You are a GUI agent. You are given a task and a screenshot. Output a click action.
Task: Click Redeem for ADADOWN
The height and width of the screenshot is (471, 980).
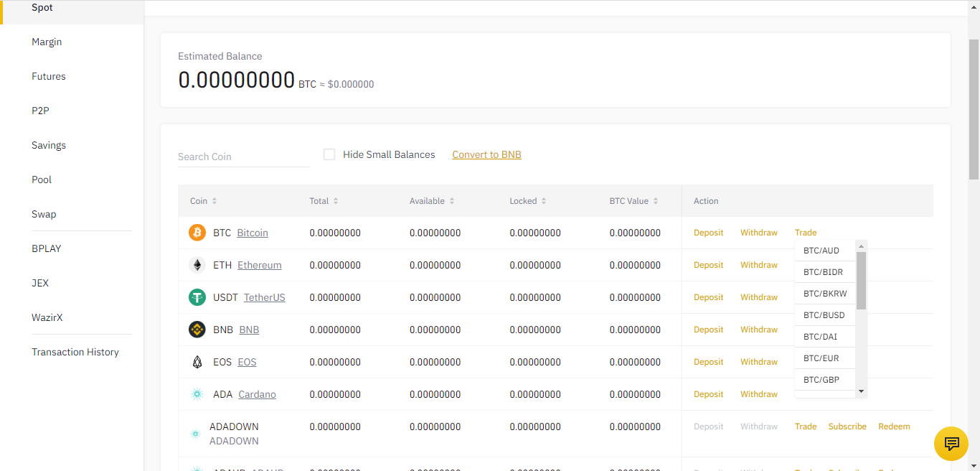pos(894,426)
